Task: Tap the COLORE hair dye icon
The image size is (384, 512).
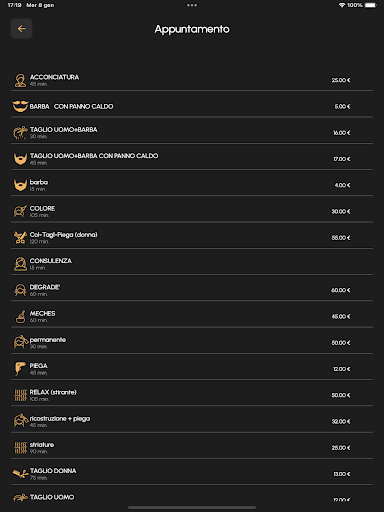Action: tap(20, 211)
